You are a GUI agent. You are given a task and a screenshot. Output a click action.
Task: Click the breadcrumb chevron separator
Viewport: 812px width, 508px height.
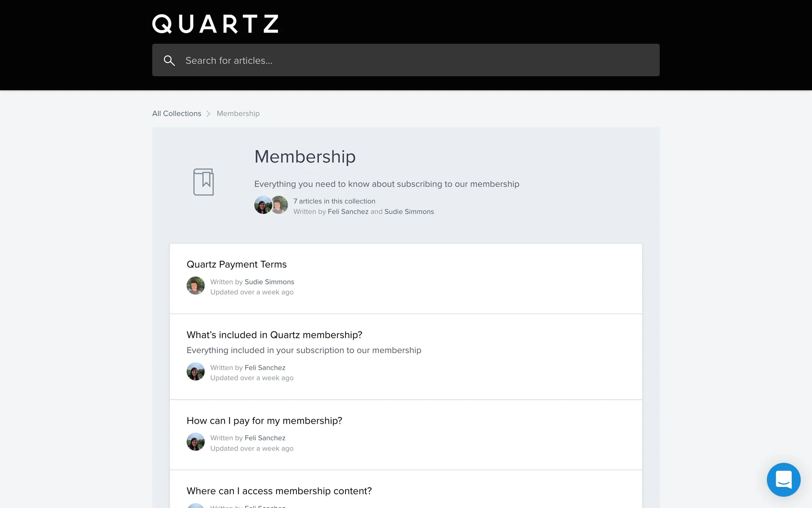[208, 113]
